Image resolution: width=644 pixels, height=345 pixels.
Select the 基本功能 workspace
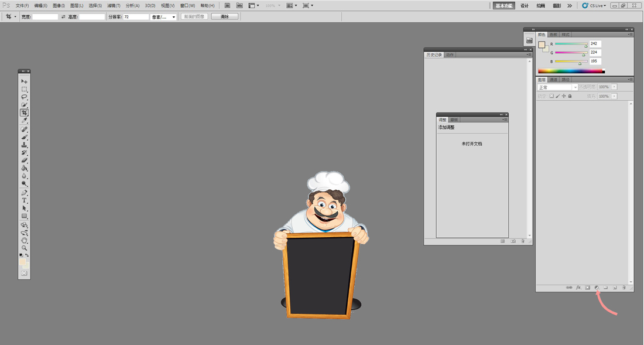(x=504, y=6)
